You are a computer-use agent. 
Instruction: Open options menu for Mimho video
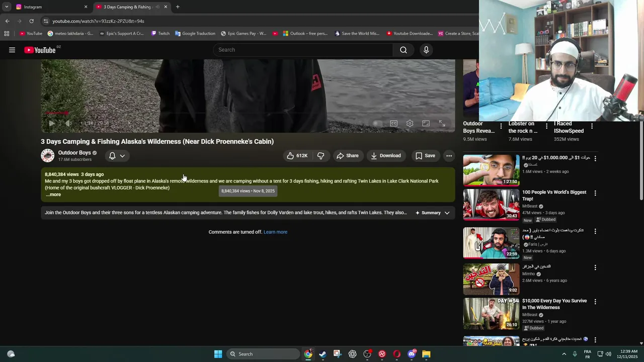pos(595,267)
